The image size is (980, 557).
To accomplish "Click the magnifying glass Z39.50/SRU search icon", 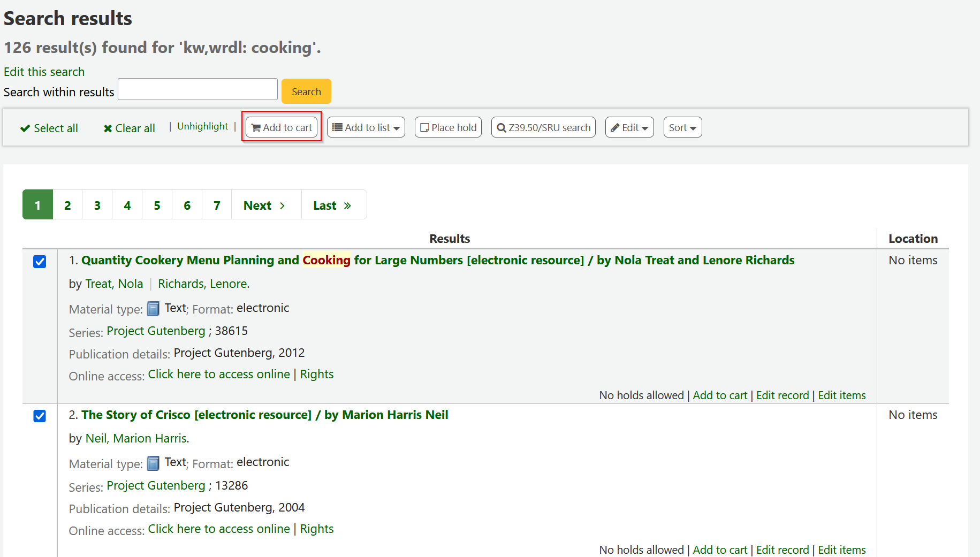I will (501, 127).
